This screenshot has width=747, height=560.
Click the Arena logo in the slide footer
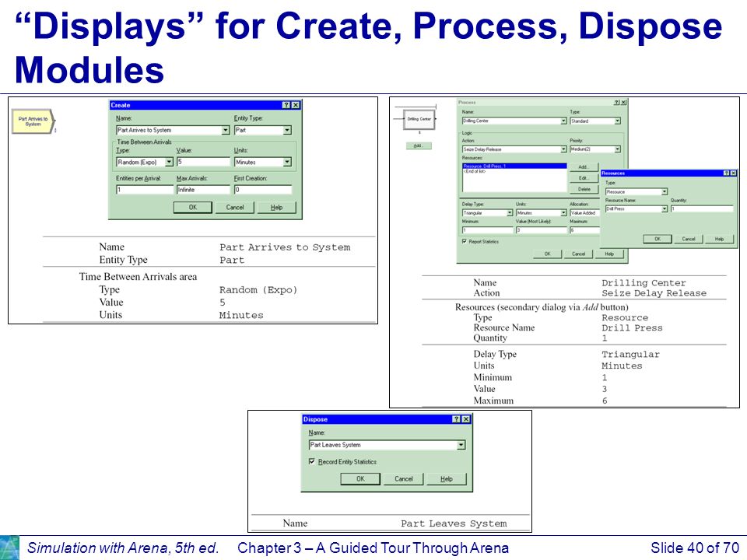click(9, 548)
